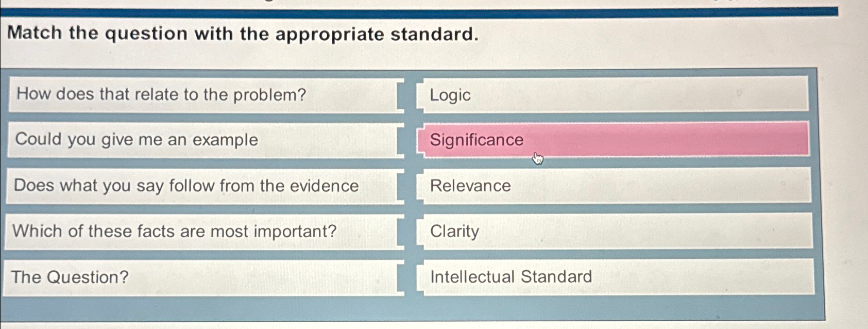Select the question "How does that relate to the problem?"
868x329 pixels.
point(201,95)
